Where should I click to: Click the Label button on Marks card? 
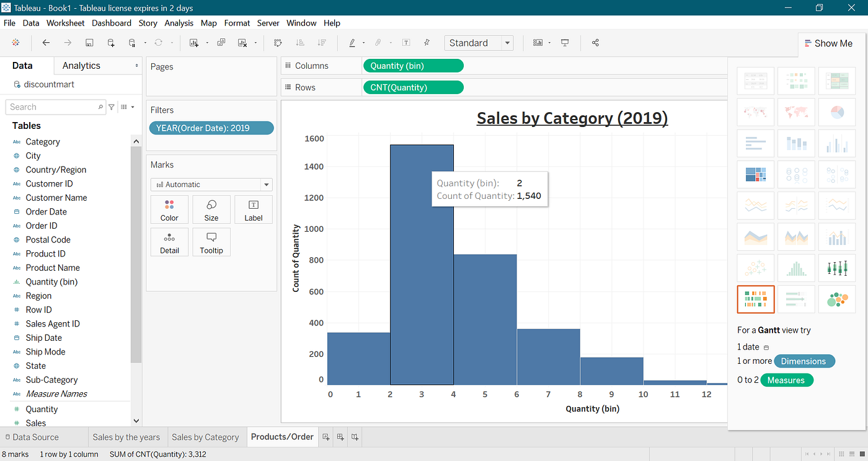254,209
